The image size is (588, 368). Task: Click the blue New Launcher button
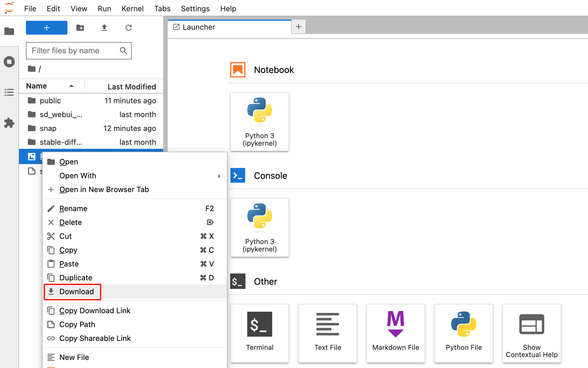[47, 28]
